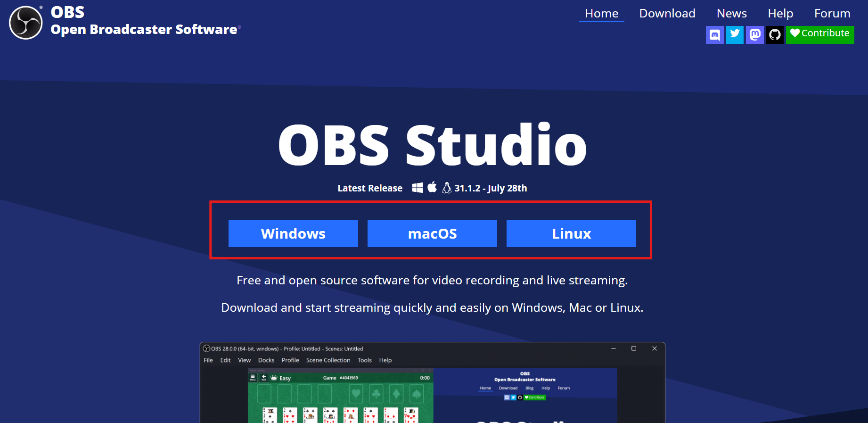Open the Forum page in the top site navigation
868x423 pixels.
pos(832,13)
